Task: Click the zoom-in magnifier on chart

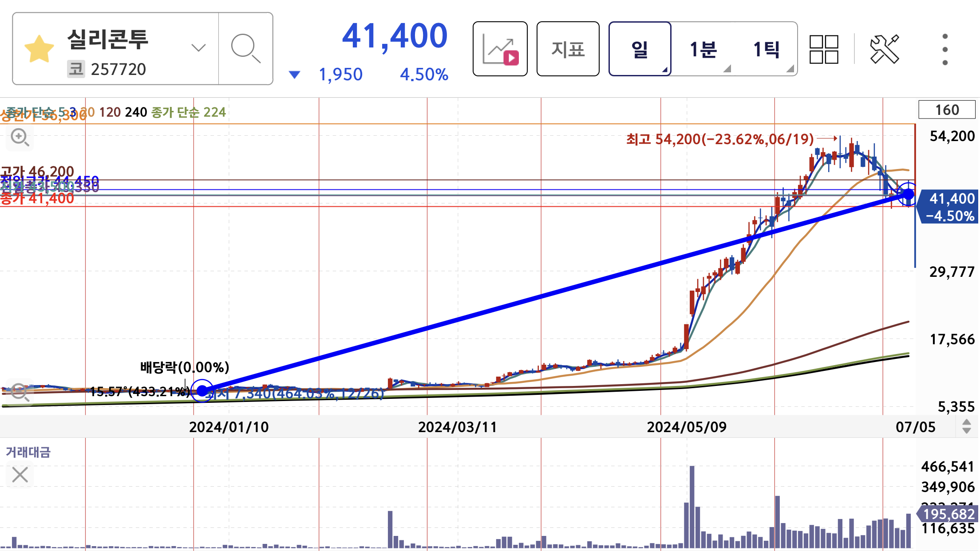Action: coord(20,138)
